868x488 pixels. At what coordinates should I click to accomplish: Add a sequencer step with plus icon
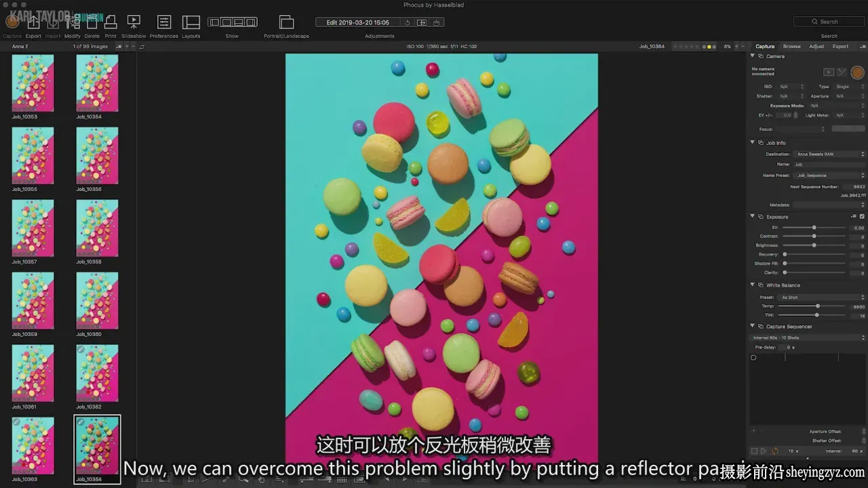pos(753,430)
